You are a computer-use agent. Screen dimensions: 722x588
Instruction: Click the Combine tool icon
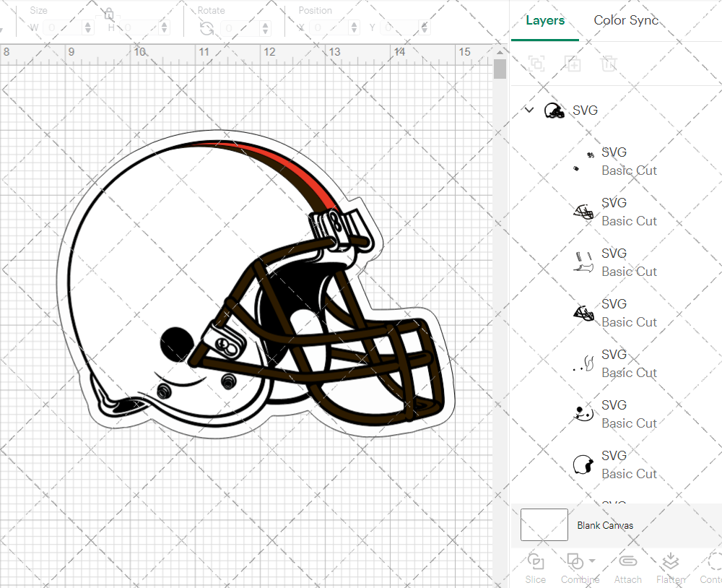tap(575, 561)
